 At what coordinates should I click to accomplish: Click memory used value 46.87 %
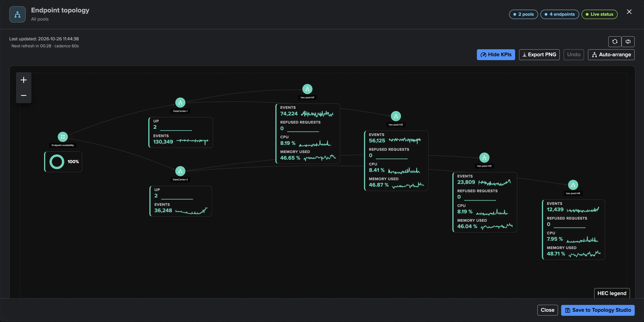[378, 185]
